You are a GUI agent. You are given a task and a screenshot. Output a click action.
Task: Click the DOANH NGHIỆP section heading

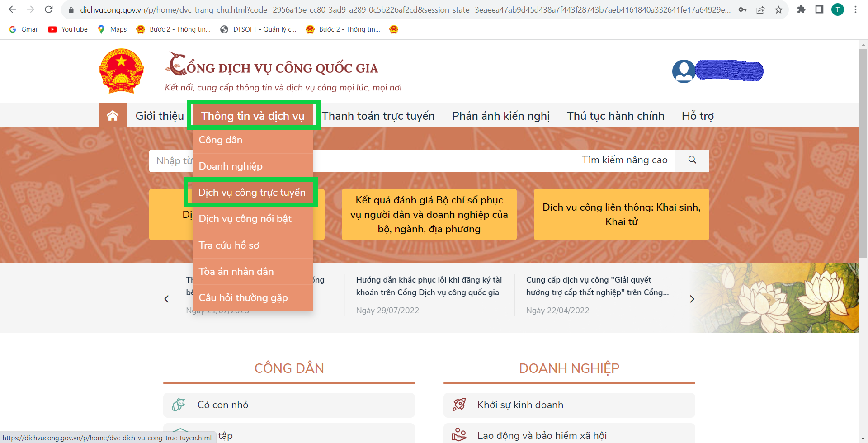pos(569,368)
